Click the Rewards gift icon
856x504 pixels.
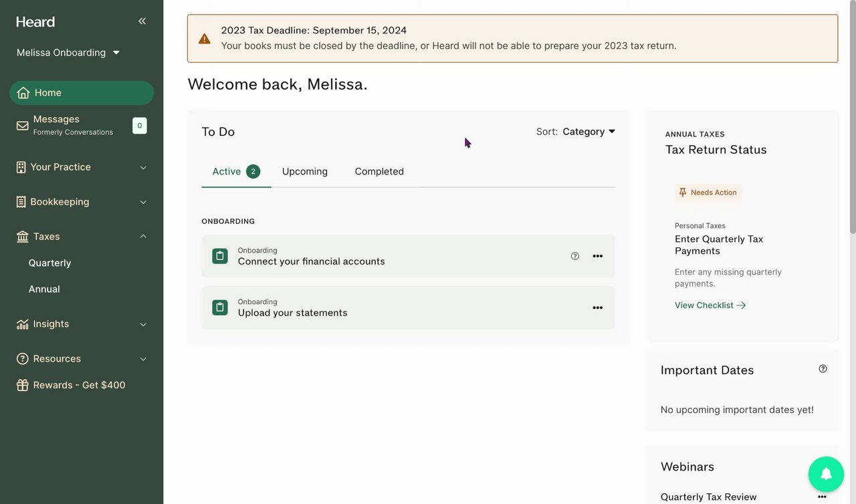(x=23, y=385)
